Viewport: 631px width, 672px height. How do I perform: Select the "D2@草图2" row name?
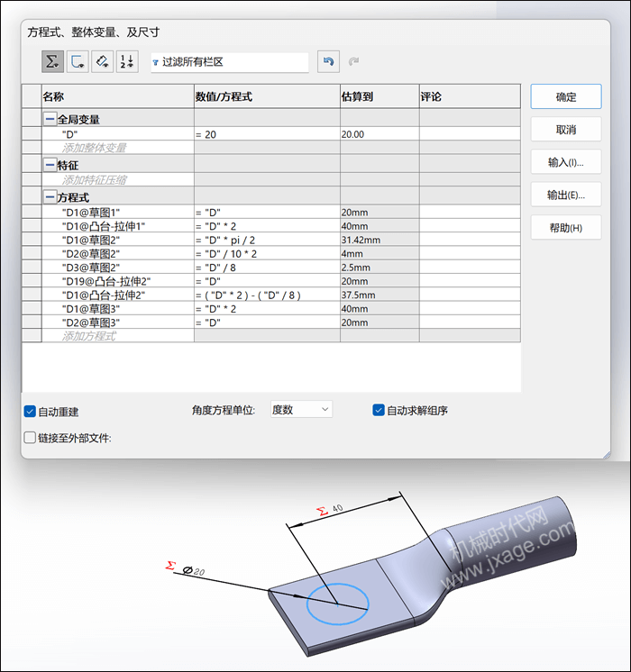[118, 253]
